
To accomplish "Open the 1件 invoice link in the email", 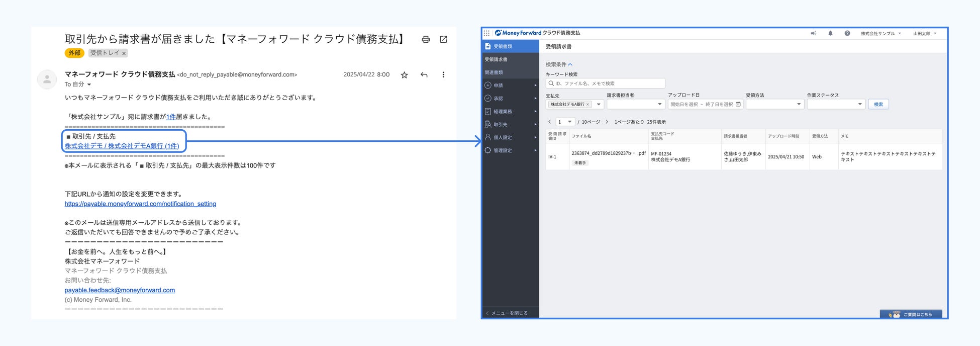I will [x=171, y=117].
